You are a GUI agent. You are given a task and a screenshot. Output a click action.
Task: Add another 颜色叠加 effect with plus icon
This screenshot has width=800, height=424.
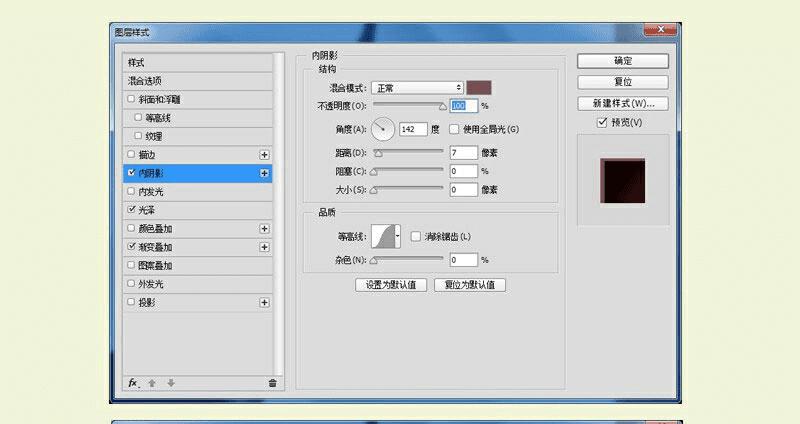click(x=264, y=229)
